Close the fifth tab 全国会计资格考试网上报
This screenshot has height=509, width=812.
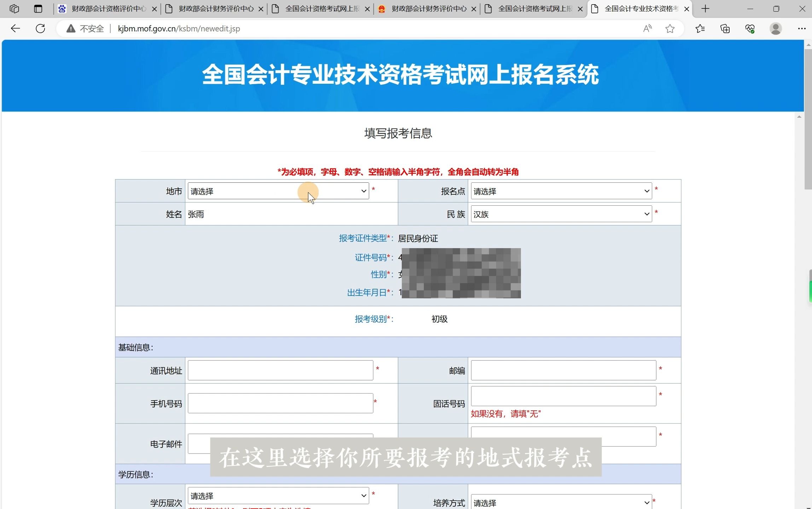tap(580, 9)
